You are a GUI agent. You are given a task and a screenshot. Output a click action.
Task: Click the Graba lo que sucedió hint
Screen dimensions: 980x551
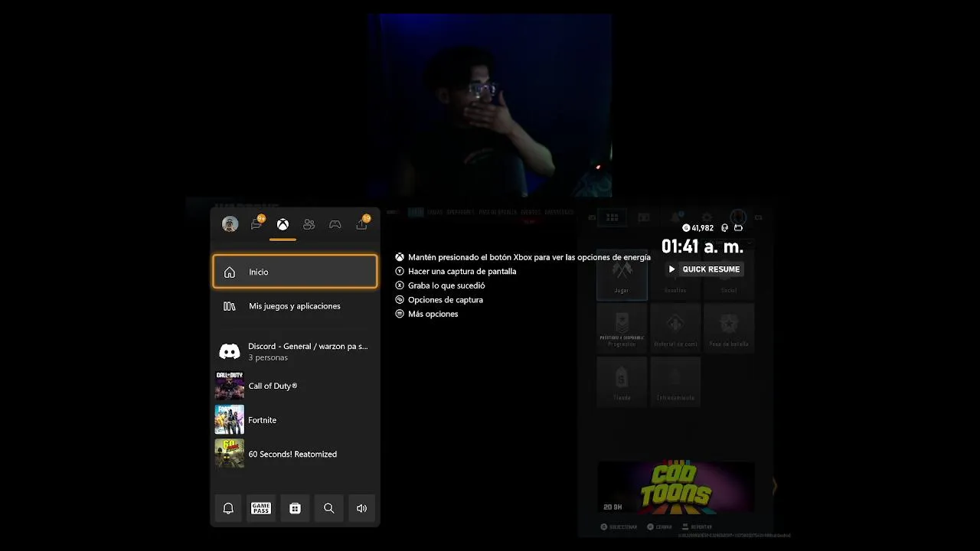tap(440, 285)
